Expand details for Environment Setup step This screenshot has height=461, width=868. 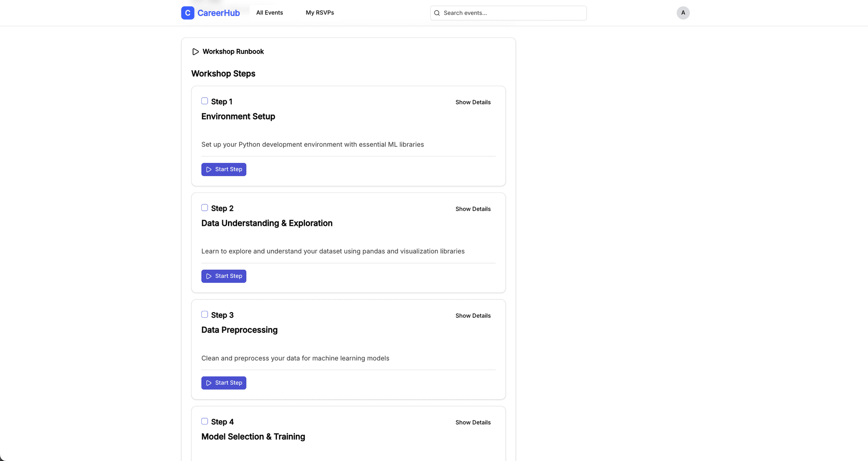(x=473, y=102)
